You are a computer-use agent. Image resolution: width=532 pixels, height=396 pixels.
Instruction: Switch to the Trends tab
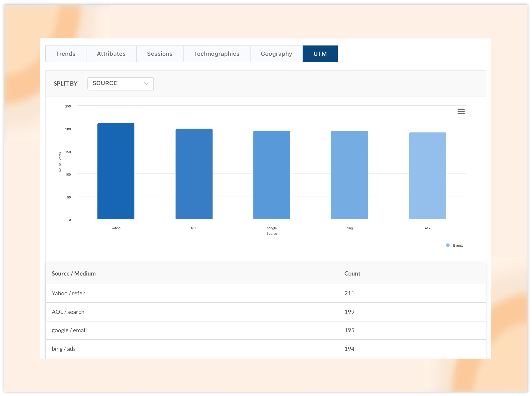tap(66, 54)
